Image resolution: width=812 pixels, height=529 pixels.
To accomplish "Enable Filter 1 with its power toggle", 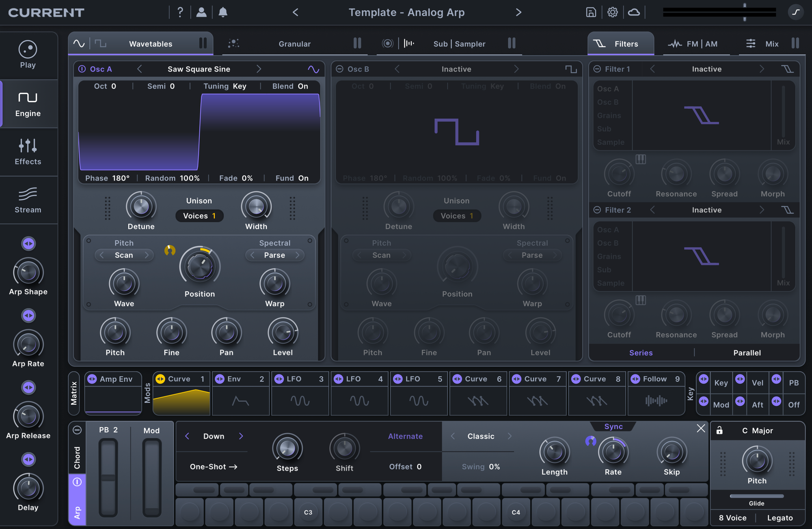I will (597, 69).
